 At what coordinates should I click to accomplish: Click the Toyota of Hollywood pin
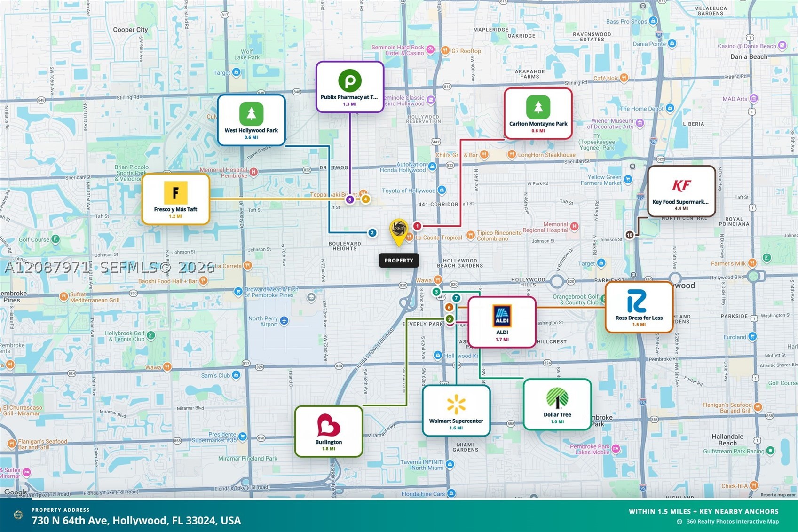click(x=442, y=190)
